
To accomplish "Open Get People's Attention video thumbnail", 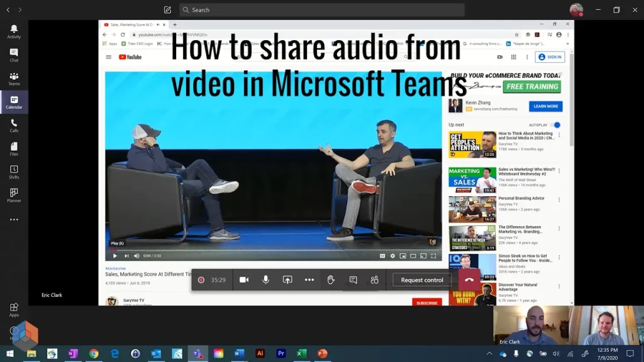I will 472,145.
